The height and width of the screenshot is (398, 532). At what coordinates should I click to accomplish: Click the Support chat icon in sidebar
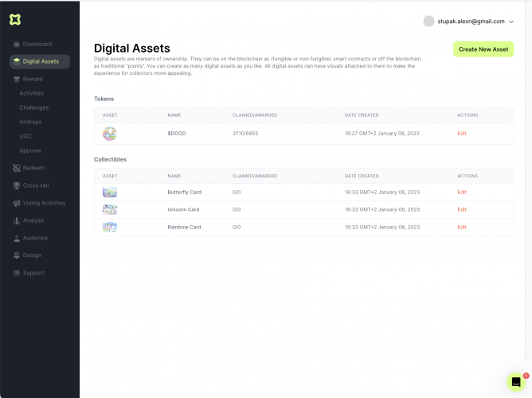[x=16, y=273]
